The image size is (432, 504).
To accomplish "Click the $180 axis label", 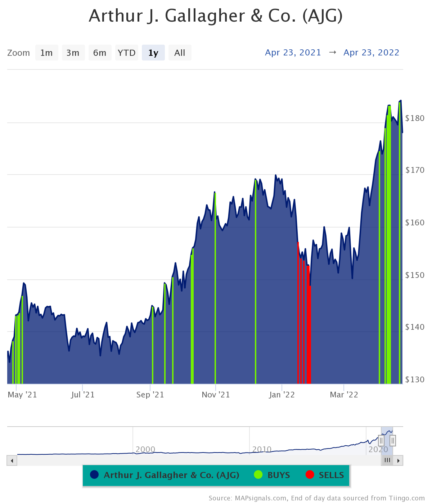I will click(415, 118).
